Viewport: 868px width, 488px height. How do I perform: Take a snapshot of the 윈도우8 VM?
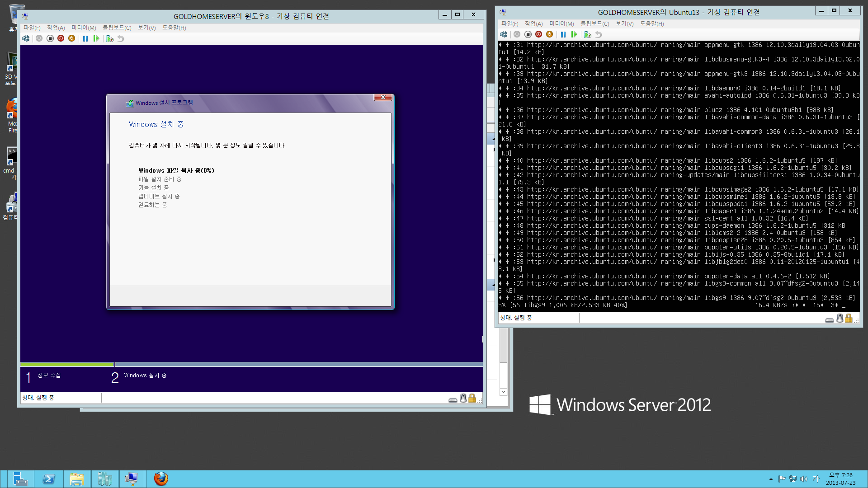[x=110, y=39]
